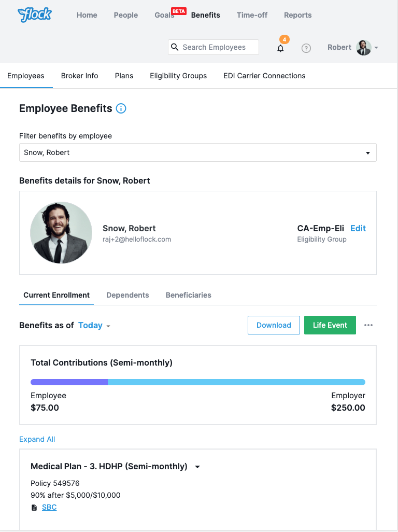The image size is (398, 532).
Task: Click the Flock logo
Action: click(34, 15)
